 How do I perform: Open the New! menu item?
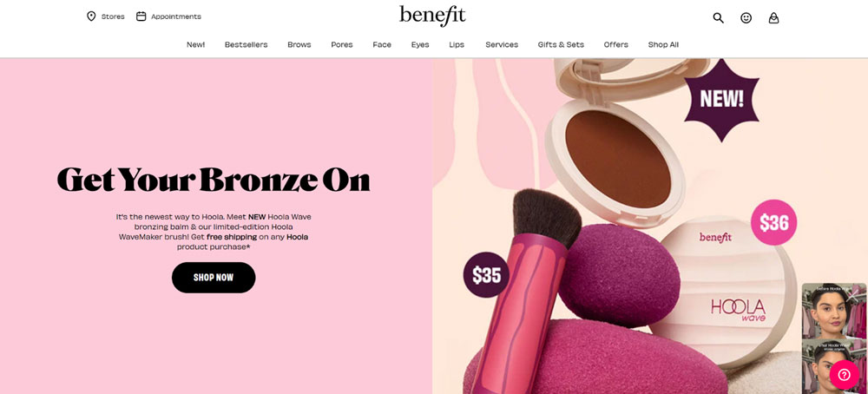pos(195,45)
